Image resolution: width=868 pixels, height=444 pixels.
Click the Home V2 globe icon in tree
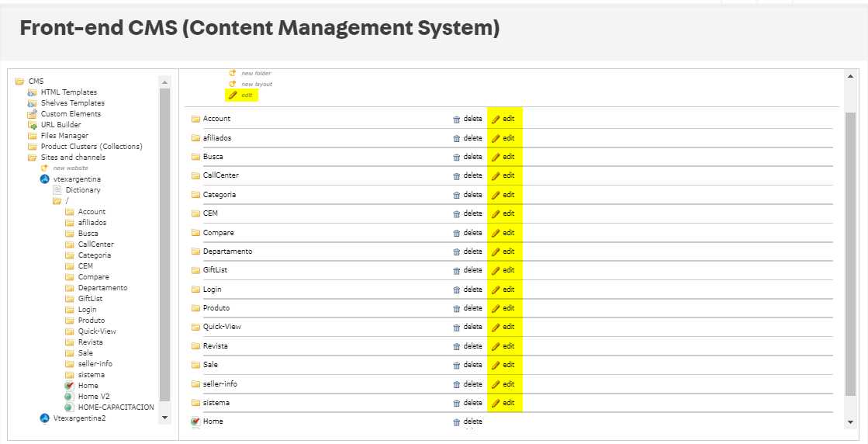[69, 397]
